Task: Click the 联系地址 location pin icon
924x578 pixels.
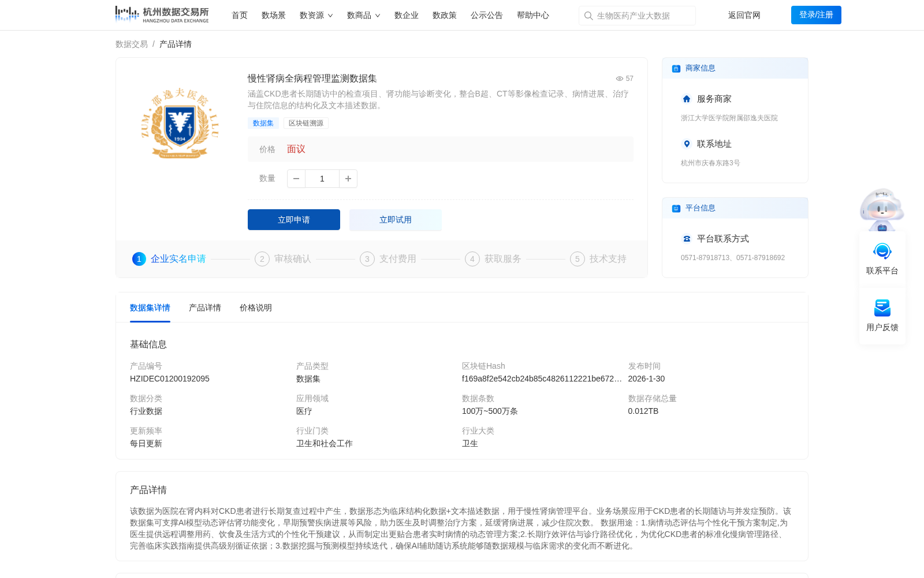Action: pyautogui.click(x=687, y=144)
